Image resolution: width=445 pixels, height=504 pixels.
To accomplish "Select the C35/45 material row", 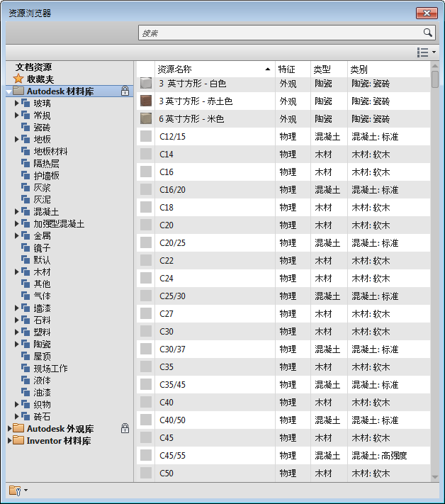I will tap(283, 384).
